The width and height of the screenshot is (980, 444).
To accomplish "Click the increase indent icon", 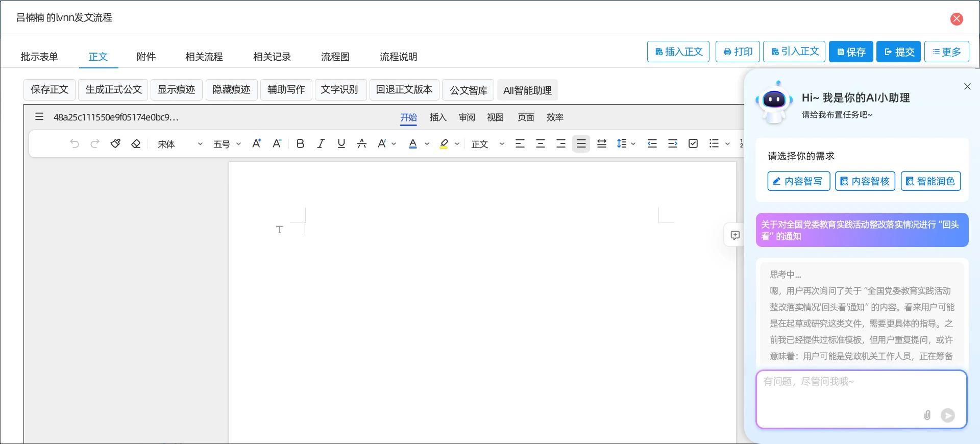I will 673,144.
